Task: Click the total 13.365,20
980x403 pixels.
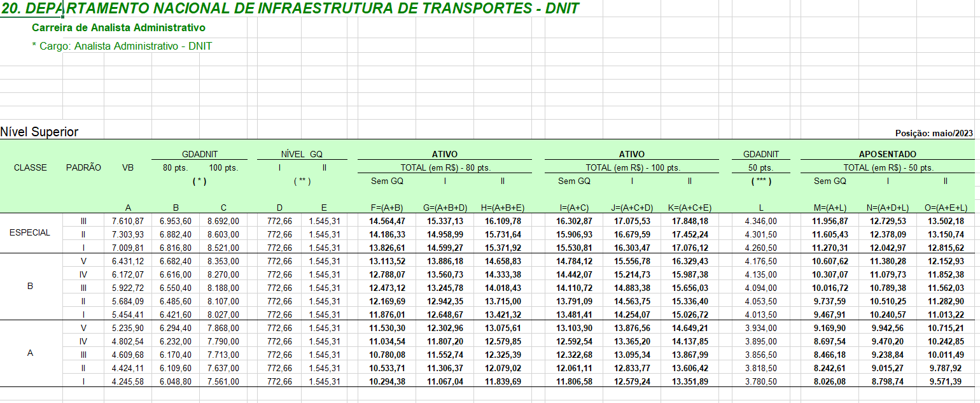Action: point(632,341)
